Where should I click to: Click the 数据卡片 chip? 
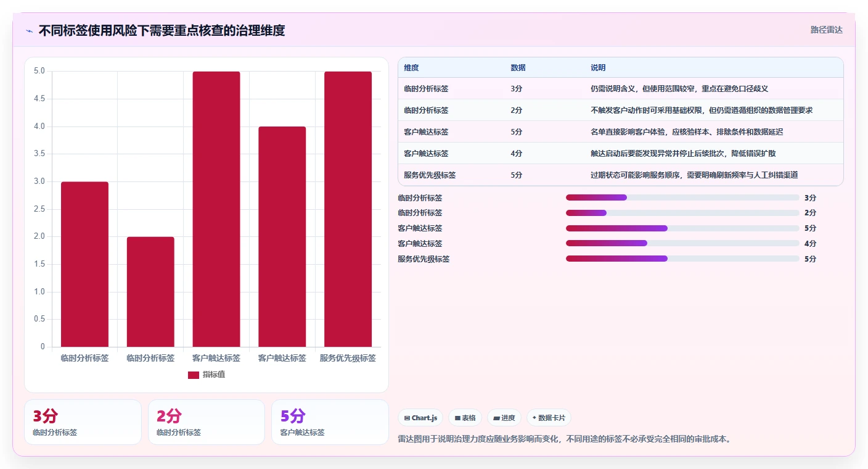(x=549, y=418)
